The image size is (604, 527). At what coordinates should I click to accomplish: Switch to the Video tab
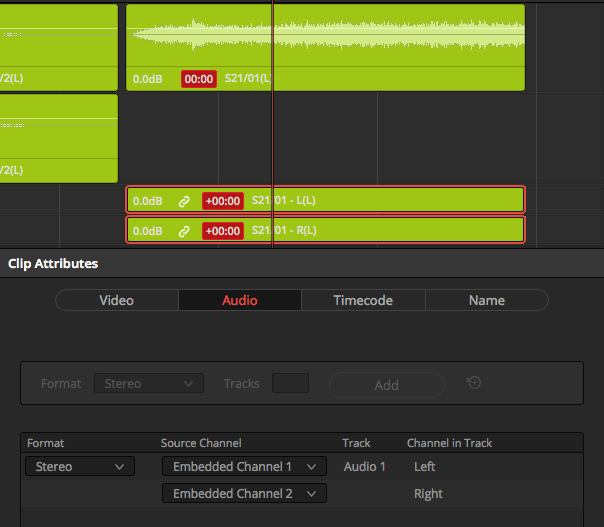[x=117, y=300]
